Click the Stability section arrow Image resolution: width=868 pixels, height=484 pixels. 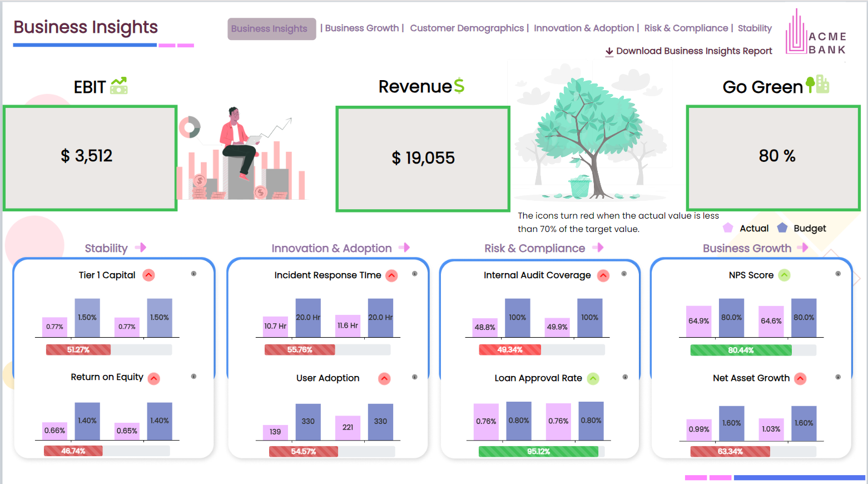141,248
